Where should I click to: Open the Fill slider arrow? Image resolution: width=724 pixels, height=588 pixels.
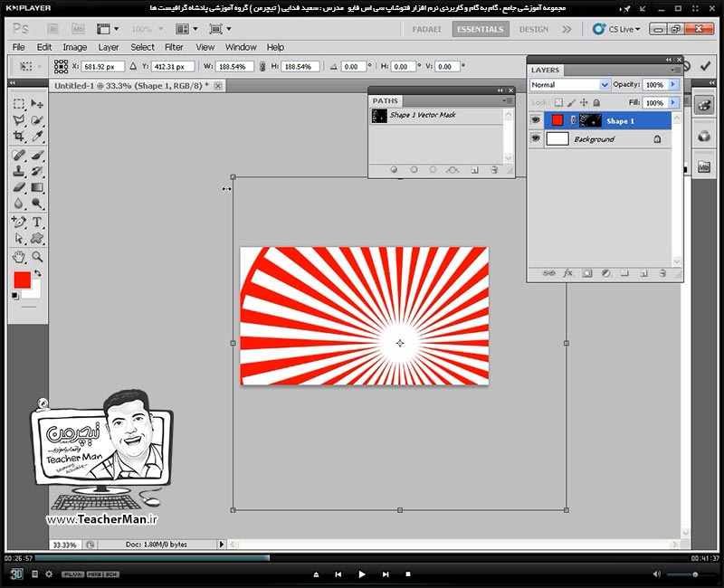pyautogui.click(x=673, y=102)
